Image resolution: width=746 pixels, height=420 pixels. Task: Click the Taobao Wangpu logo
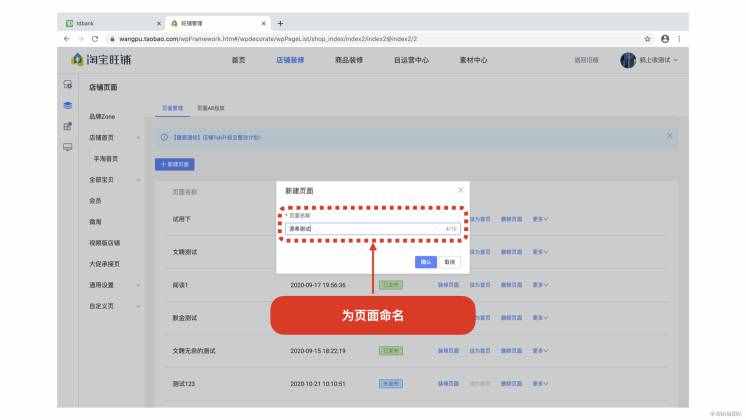(x=101, y=60)
